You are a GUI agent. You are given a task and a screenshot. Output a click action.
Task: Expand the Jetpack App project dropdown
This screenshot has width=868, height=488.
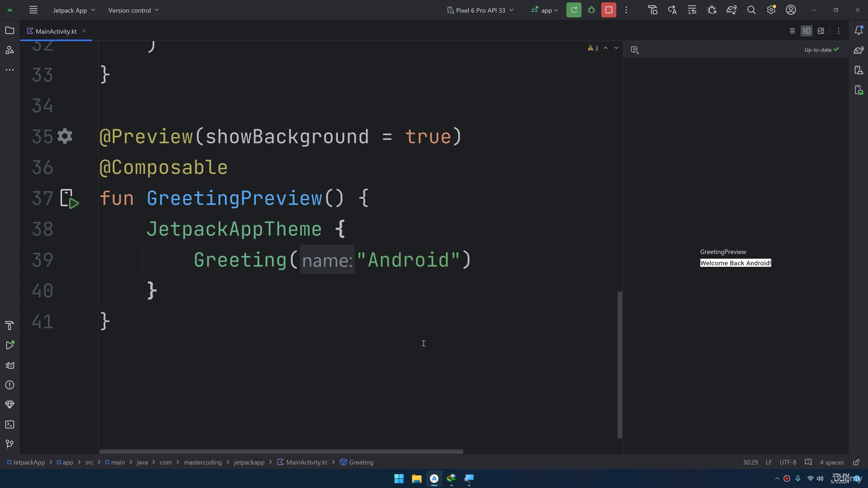click(74, 10)
